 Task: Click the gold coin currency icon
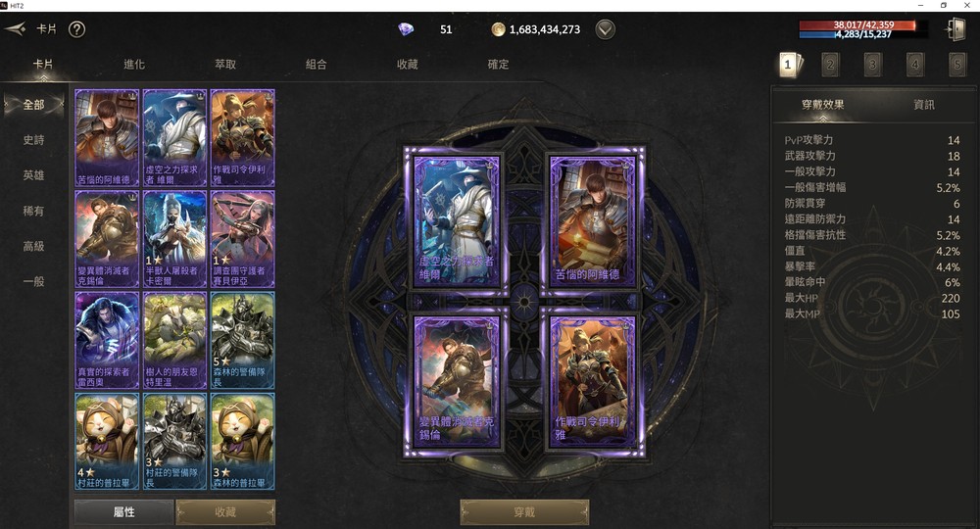click(498, 29)
